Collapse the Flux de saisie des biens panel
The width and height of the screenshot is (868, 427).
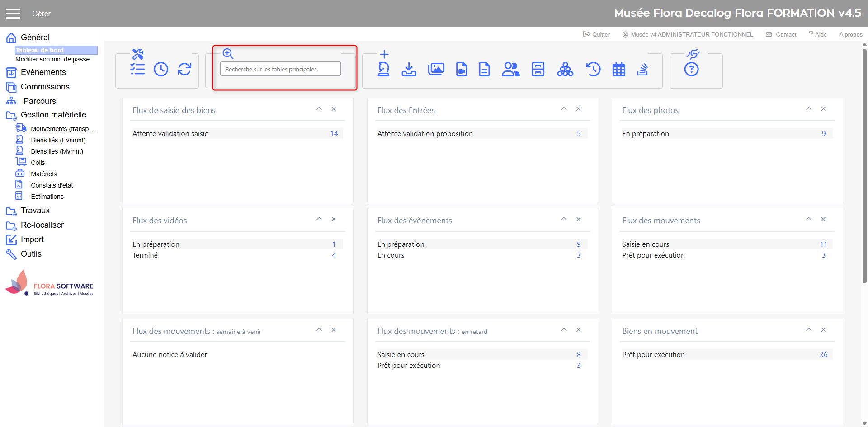pyautogui.click(x=319, y=109)
